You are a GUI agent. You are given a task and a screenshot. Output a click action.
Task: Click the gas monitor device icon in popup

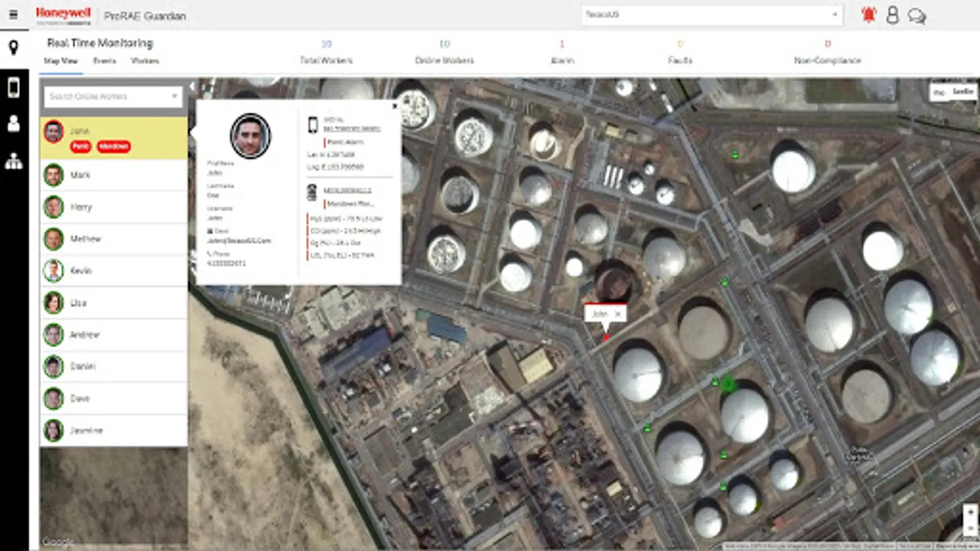pos(312,192)
